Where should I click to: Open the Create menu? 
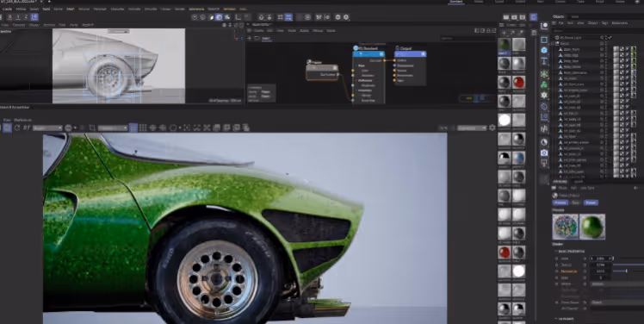pyautogui.click(x=8, y=9)
